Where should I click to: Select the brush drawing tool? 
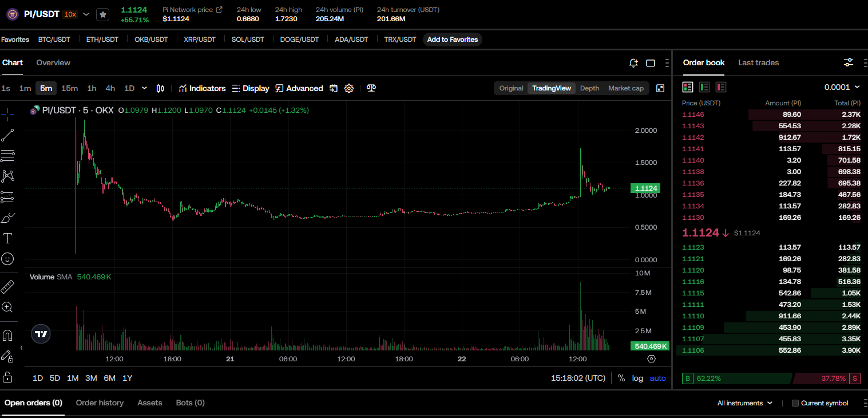pos(7,218)
